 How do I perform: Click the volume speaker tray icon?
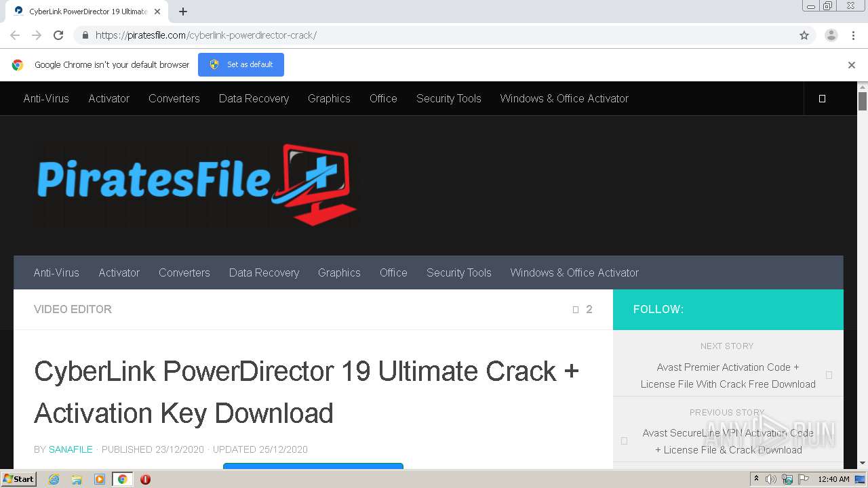(771, 479)
